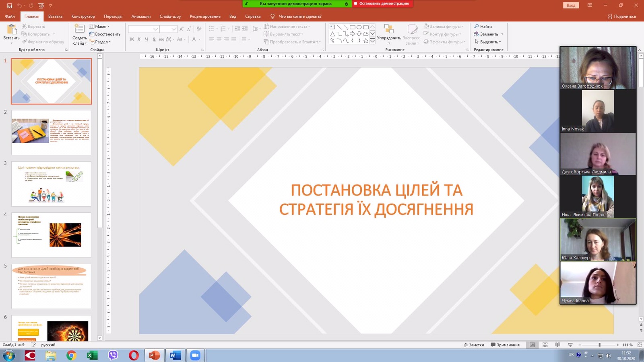
Task: Center text in the paragraph group
Action: [219, 39]
